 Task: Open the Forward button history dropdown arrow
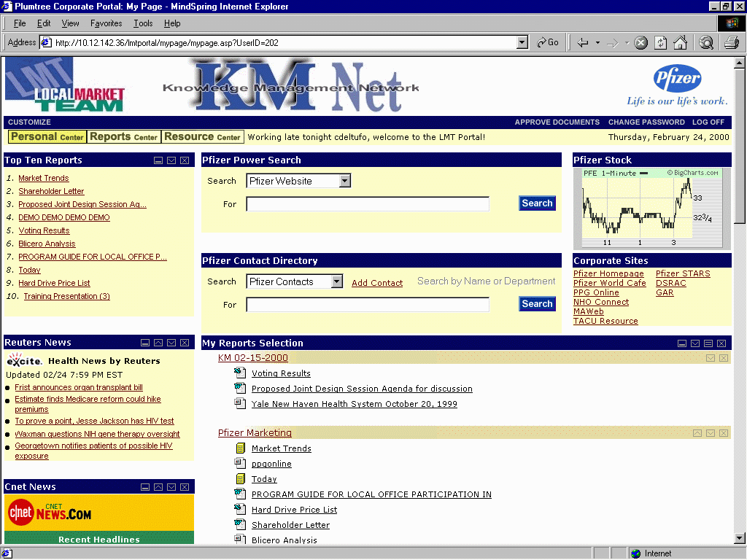(x=627, y=43)
